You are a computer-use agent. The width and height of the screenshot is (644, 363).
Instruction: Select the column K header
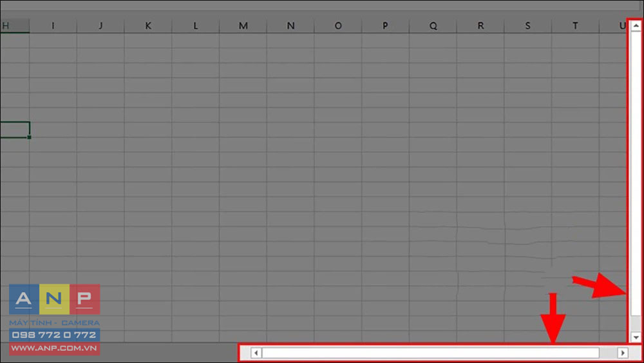coord(148,26)
